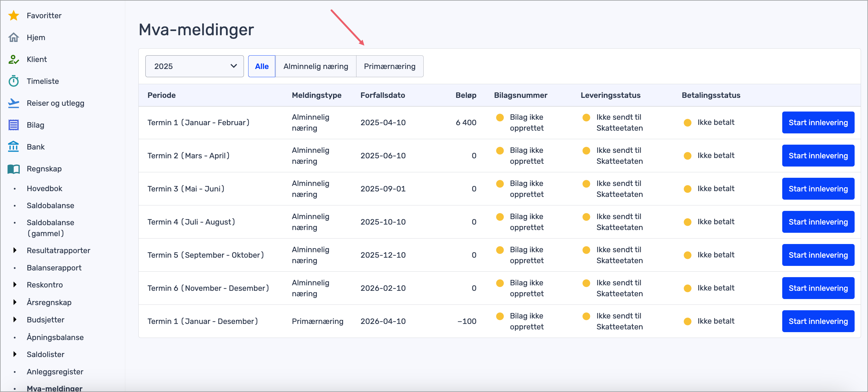
Task: Start innlevering for Termin 6 November - Desember
Action: (x=818, y=288)
